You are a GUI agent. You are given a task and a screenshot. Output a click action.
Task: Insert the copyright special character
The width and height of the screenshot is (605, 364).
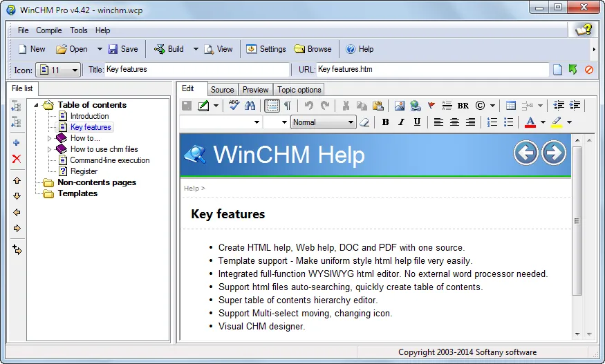[480, 105]
